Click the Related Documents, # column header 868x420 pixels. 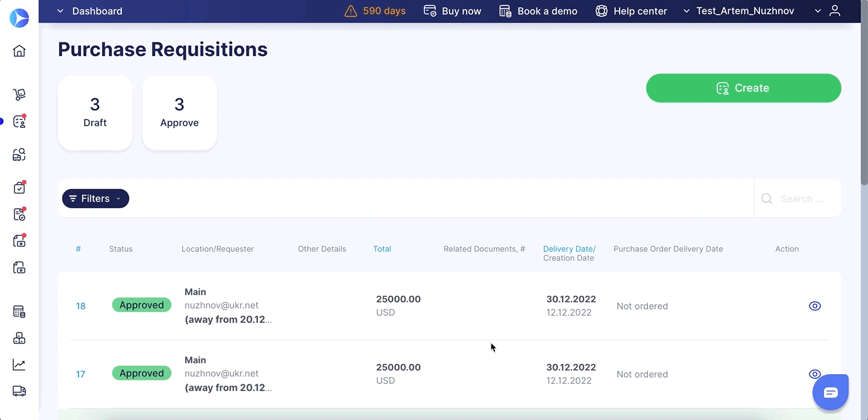pyautogui.click(x=485, y=249)
